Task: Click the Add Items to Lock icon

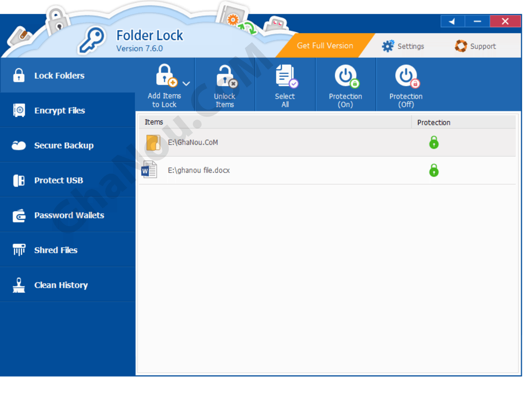Action: (x=166, y=75)
